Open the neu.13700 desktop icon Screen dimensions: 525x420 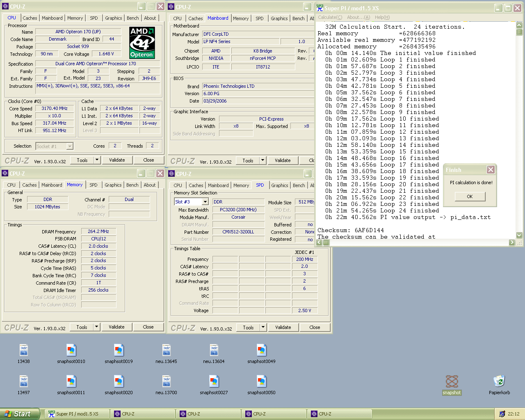click(x=167, y=382)
